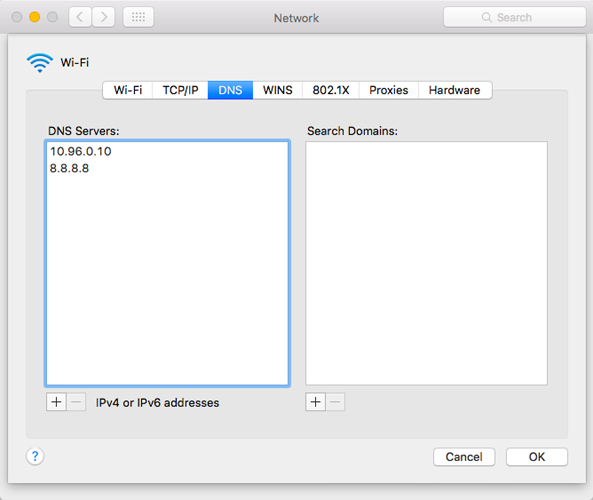
Task: Open the WINS tab
Action: tap(278, 90)
